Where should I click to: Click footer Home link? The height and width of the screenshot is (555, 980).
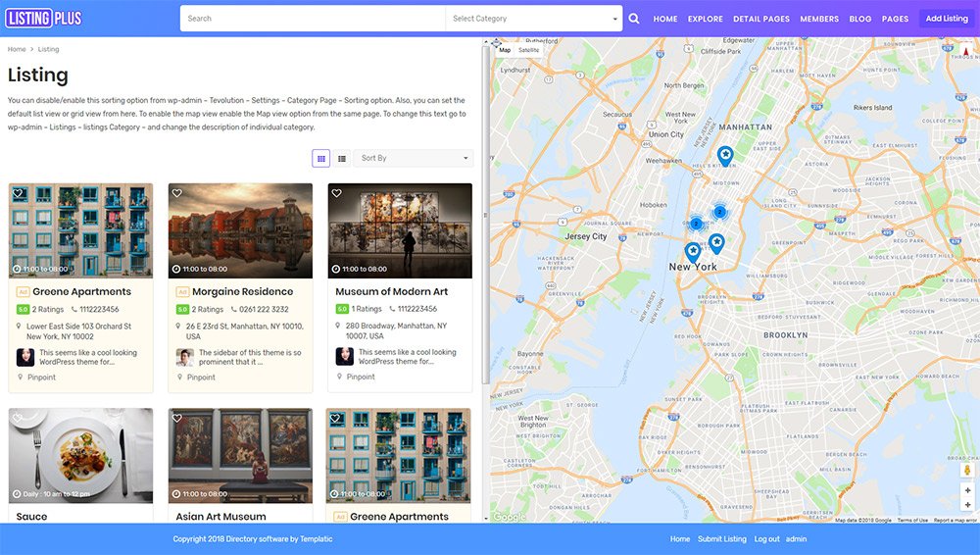pyautogui.click(x=680, y=538)
